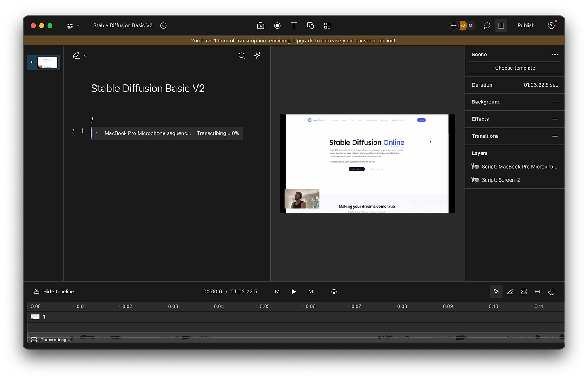Open the main menu icon in title bar
Viewport: 588px width, 380px height.
[70, 25]
